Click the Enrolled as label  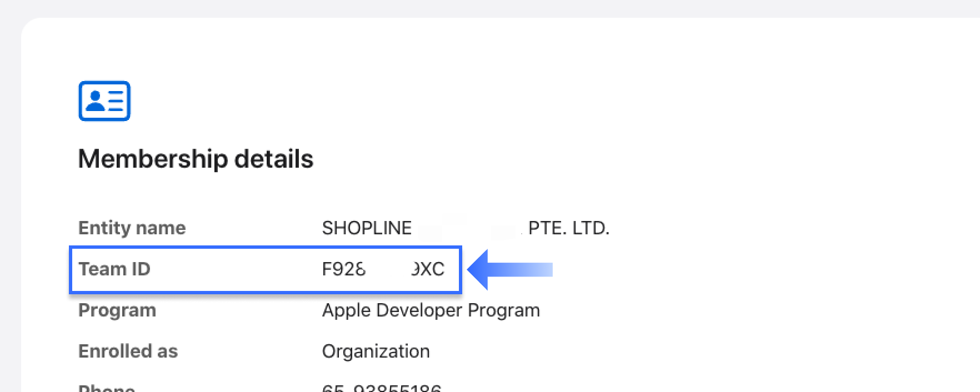[128, 350]
